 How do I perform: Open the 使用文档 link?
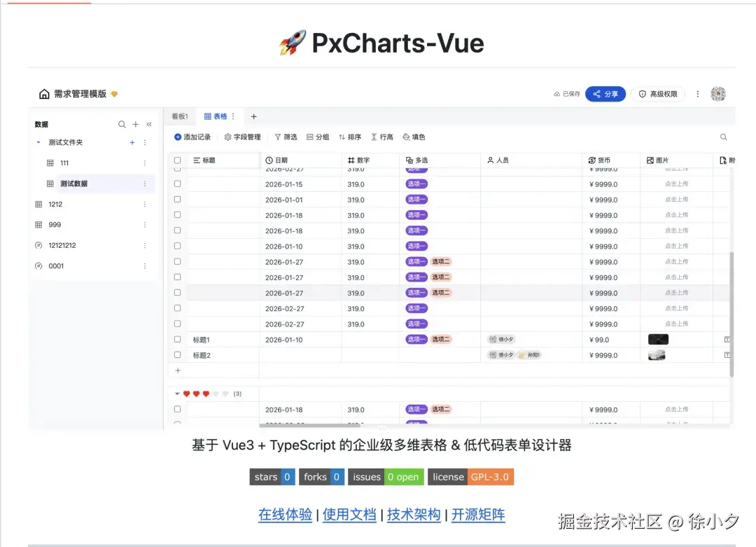pyautogui.click(x=349, y=514)
